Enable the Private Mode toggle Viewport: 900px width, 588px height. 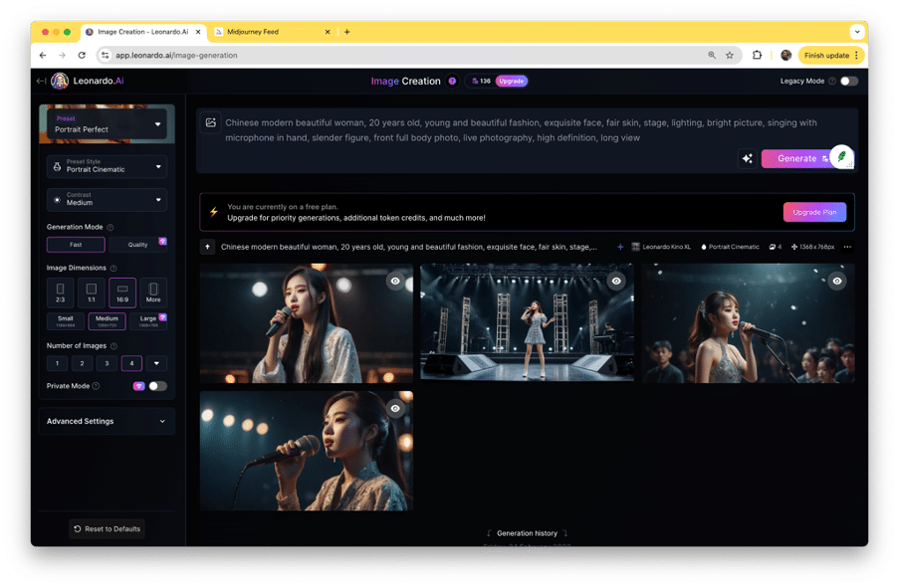157,386
